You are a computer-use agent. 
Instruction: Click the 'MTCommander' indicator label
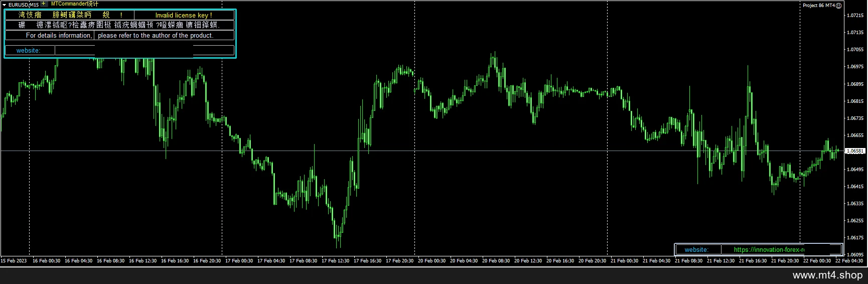pyautogui.click(x=75, y=4)
